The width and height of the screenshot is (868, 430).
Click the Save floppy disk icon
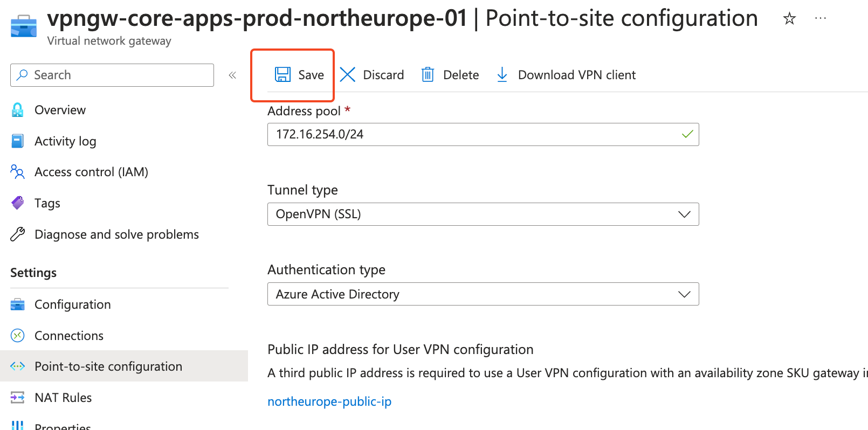[x=283, y=75]
